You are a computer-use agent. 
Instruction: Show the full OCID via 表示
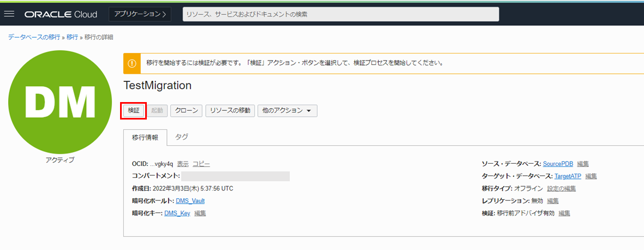(x=183, y=164)
